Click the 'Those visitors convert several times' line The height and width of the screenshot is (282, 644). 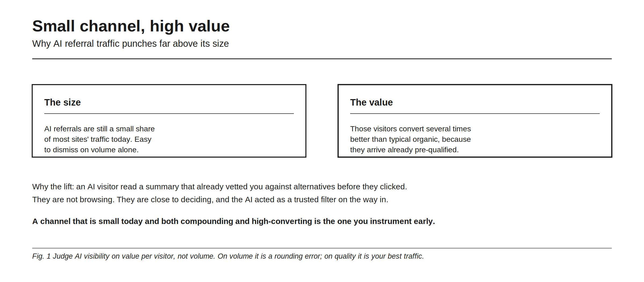(411, 129)
